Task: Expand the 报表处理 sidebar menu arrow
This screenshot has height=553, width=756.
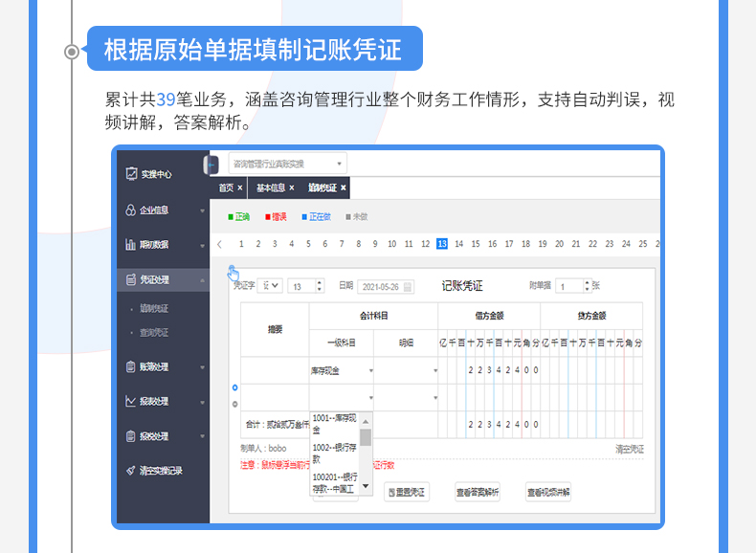Action: point(202,402)
